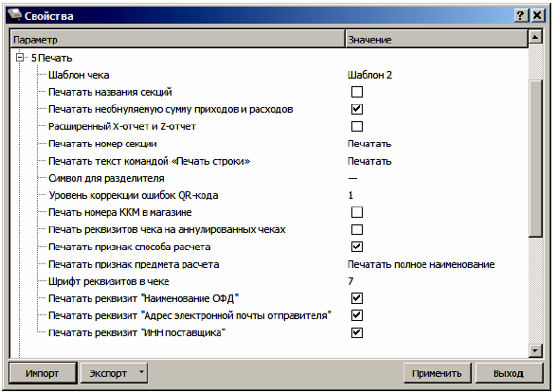Click the scrollbar down arrow
The width and height of the screenshot is (556, 392).
[x=535, y=350]
